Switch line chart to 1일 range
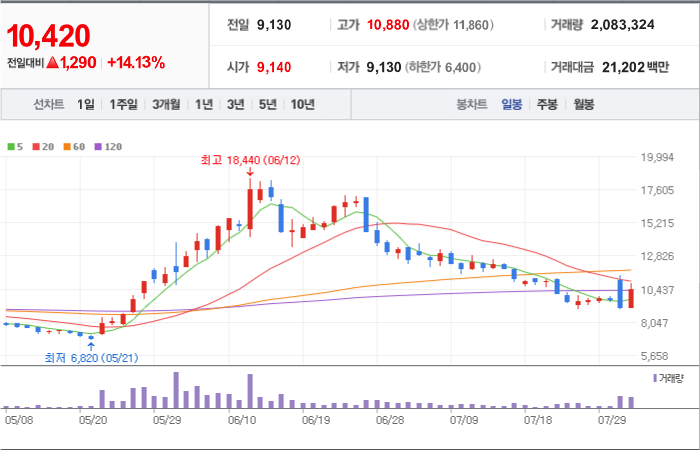The width and height of the screenshot is (700, 450). [85, 104]
